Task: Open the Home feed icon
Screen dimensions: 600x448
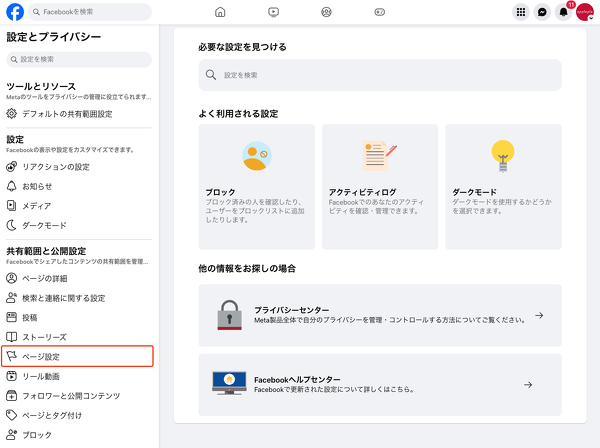Action: (x=220, y=12)
